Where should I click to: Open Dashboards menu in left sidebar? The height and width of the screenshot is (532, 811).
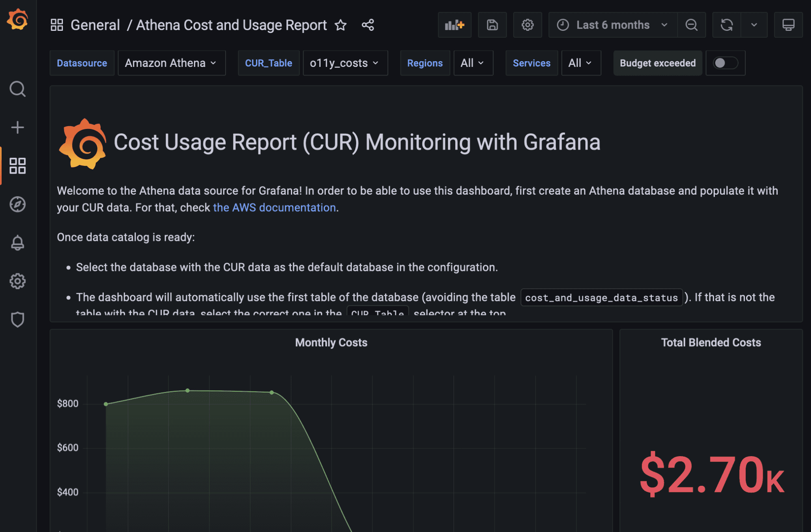tap(17, 166)
